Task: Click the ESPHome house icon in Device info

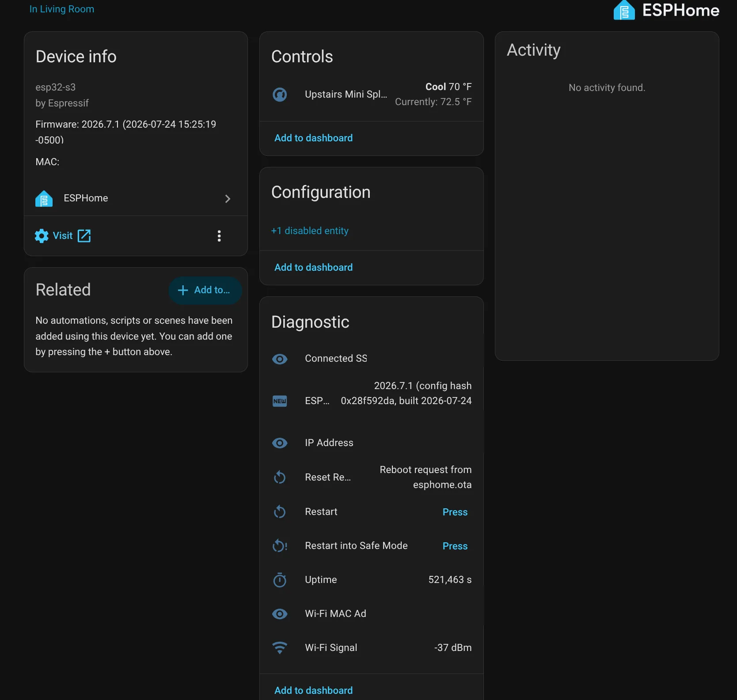Action: [x=44, y=199]
